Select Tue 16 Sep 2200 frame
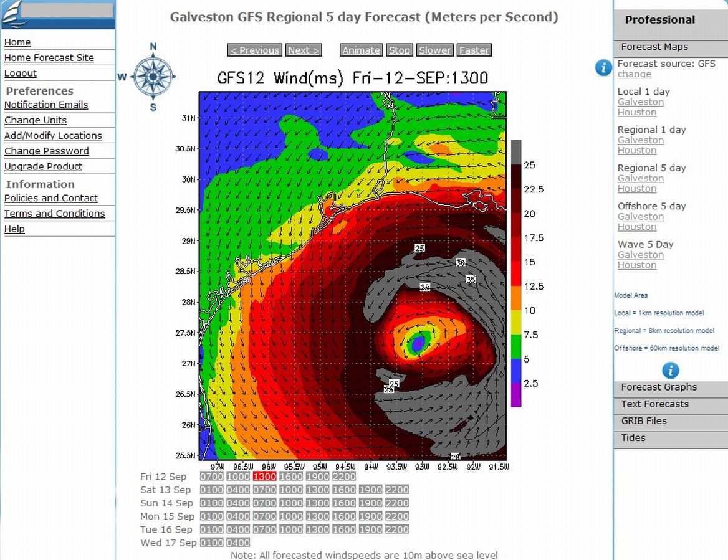This screenshot has width=728, height=560. pos(397,529)
